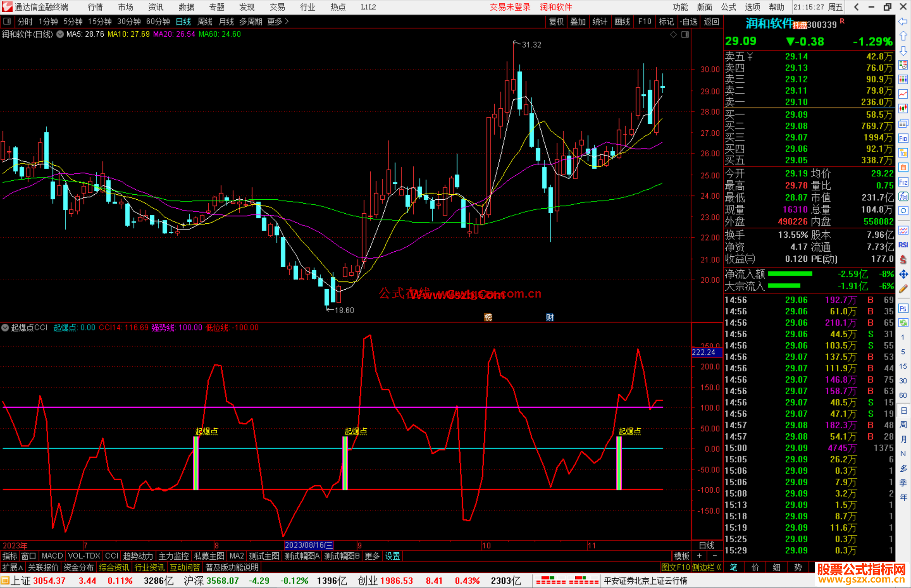Click the red line chart sidebar icon
This screenshot has height=588, width=911.
903,94
